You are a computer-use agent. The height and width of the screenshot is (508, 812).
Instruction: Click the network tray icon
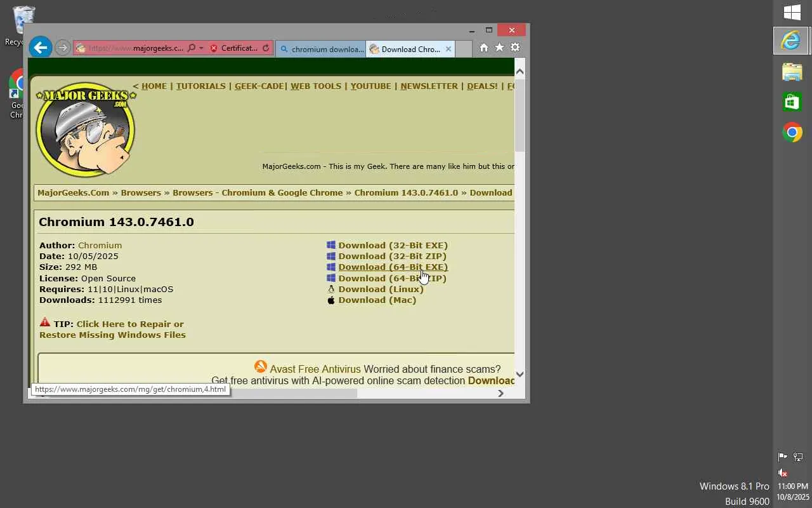point(798,457)
